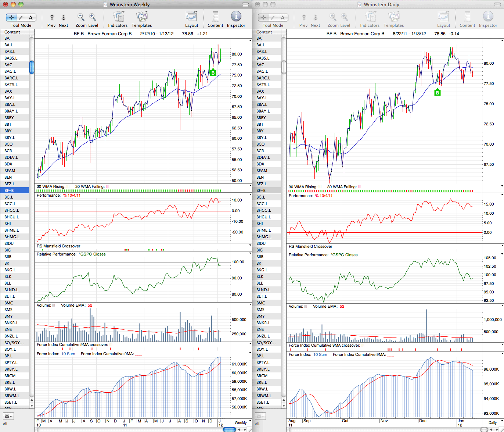
Task: Zoom out chart level in Weinstein Daily
Action: pyautogui.click(x=332, y=17)
